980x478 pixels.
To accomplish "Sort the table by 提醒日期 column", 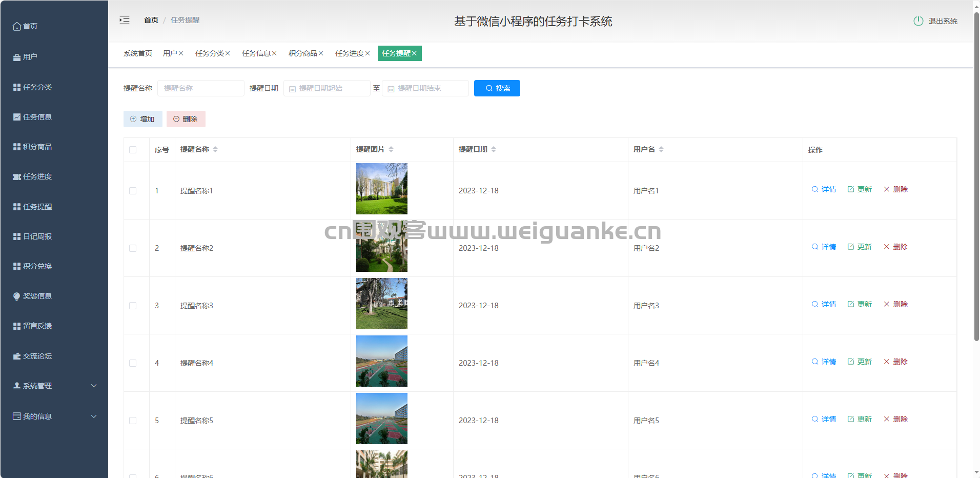I will (x=493, y=149).
